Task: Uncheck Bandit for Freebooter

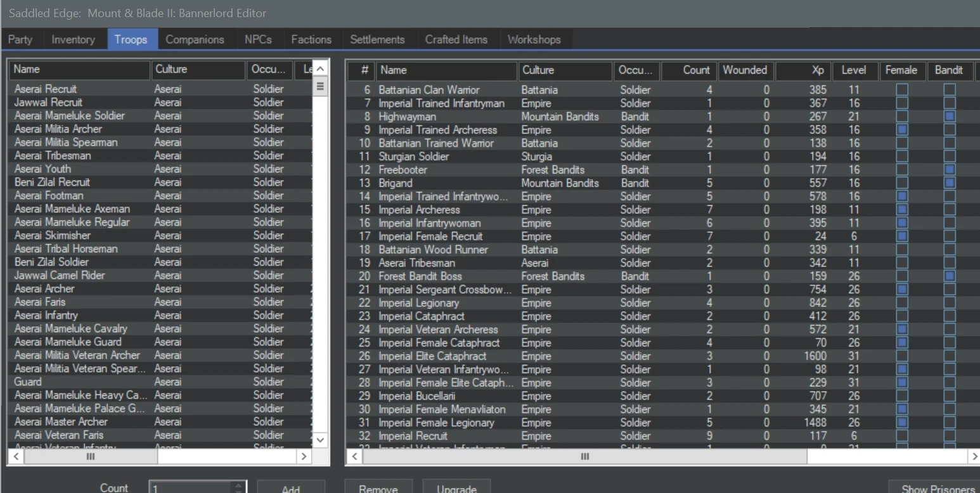Action: click(x=949, y=170)
